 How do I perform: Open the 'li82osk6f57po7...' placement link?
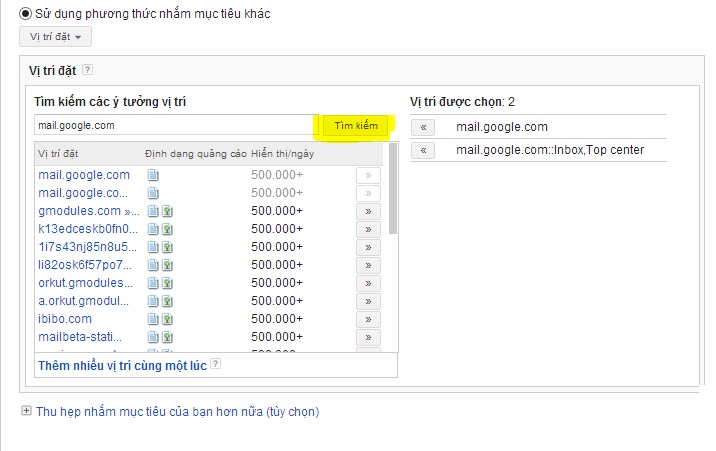click(x=85, y=265)
